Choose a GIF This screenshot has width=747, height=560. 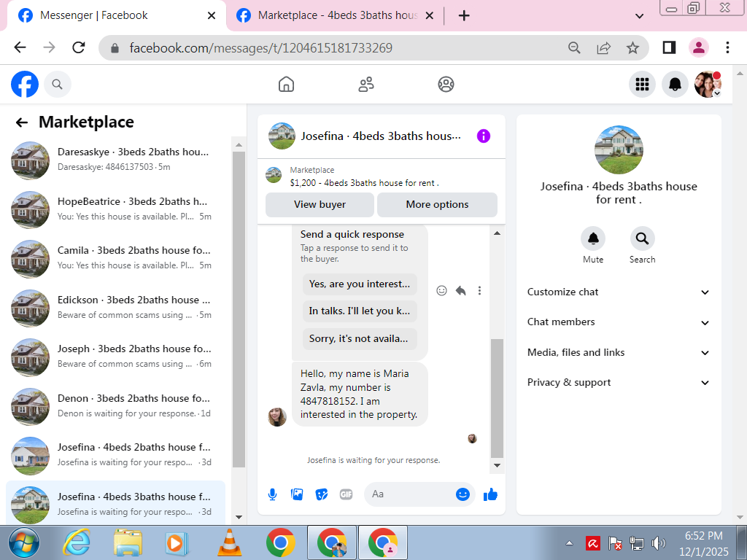346,495
